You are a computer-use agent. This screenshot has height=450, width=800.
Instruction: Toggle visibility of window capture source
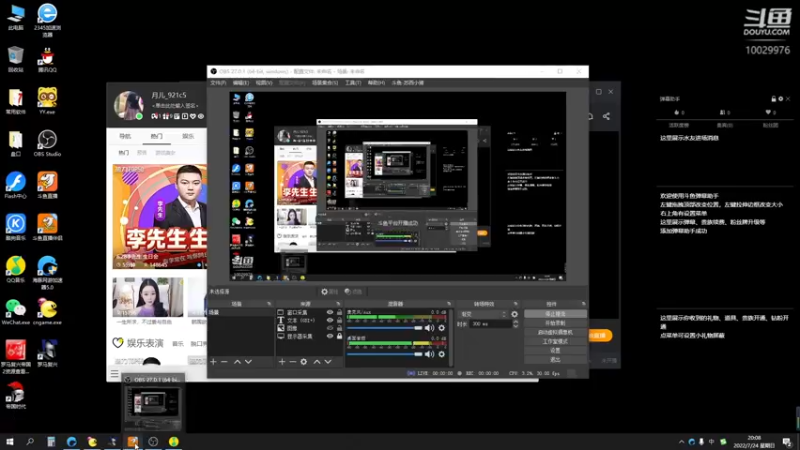[330, 312]
